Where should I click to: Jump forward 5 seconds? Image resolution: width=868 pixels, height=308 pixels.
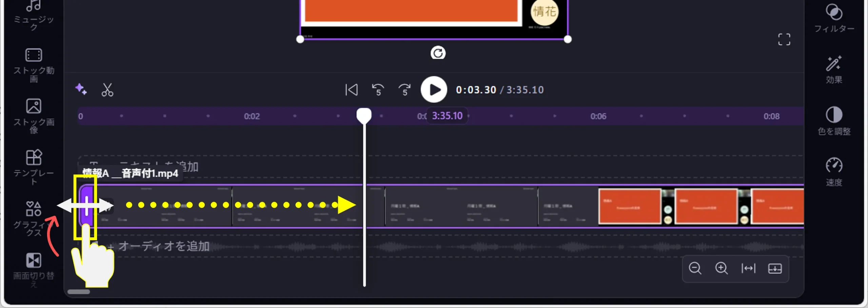[404, 90]
